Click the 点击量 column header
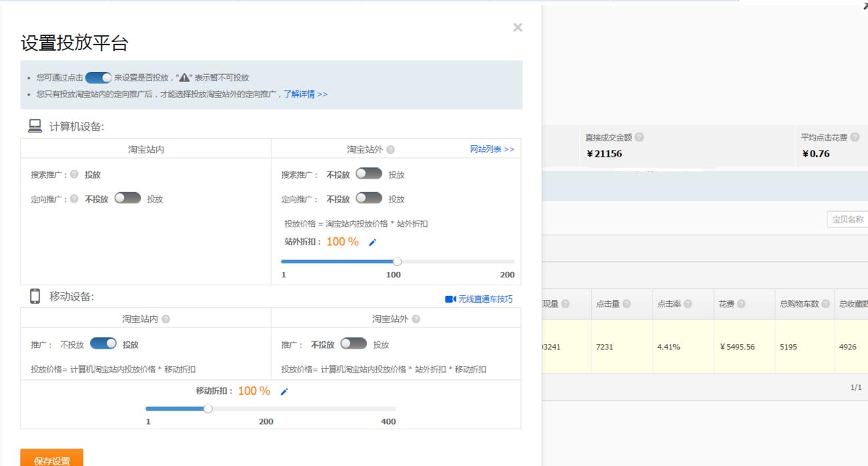The width and height of the screenshot is (868, 466). 607,304
